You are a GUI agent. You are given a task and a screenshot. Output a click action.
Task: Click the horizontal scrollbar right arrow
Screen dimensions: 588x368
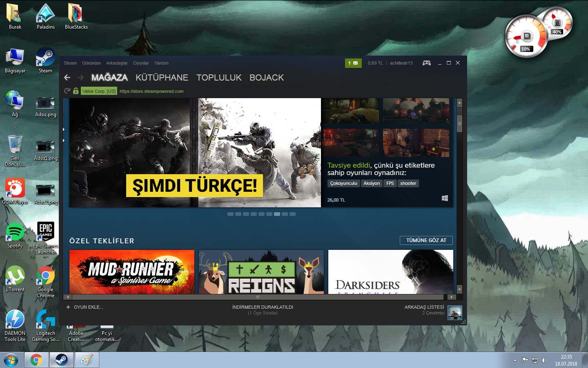(x=451, y=297)
